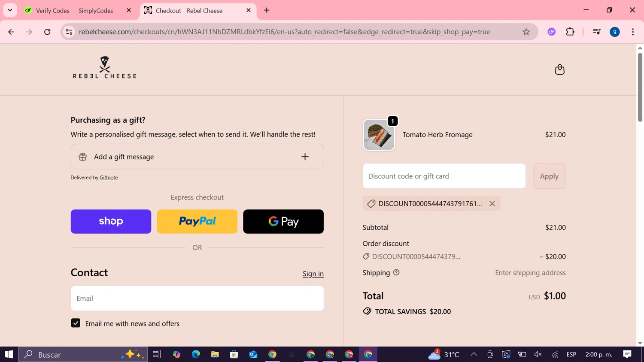Open the weather 31°C widget
This screenshot has height=362, width=644.
click(x=444, y=354)
